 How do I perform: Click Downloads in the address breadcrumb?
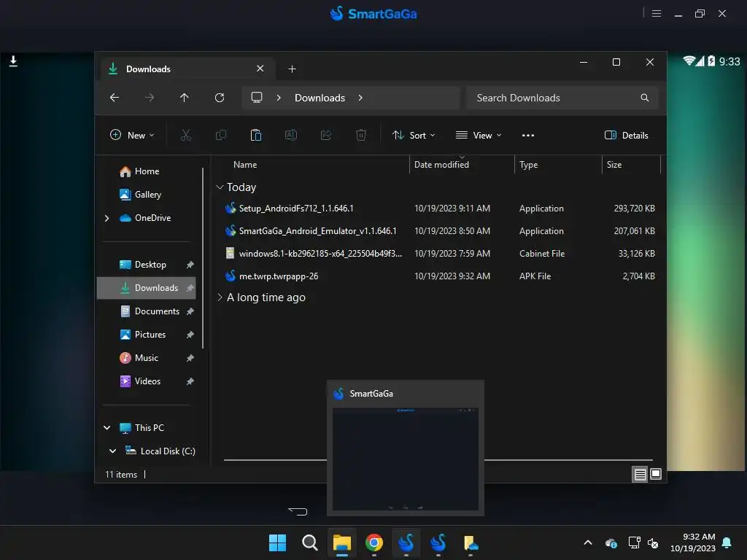[x=320, y=98]
